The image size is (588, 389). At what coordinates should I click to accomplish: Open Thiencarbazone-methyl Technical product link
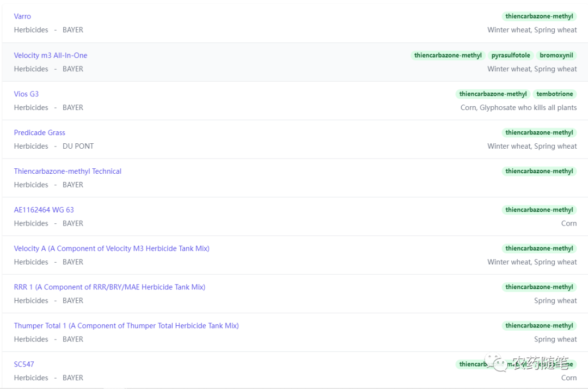pyautogui.click(x=68, y=171)
